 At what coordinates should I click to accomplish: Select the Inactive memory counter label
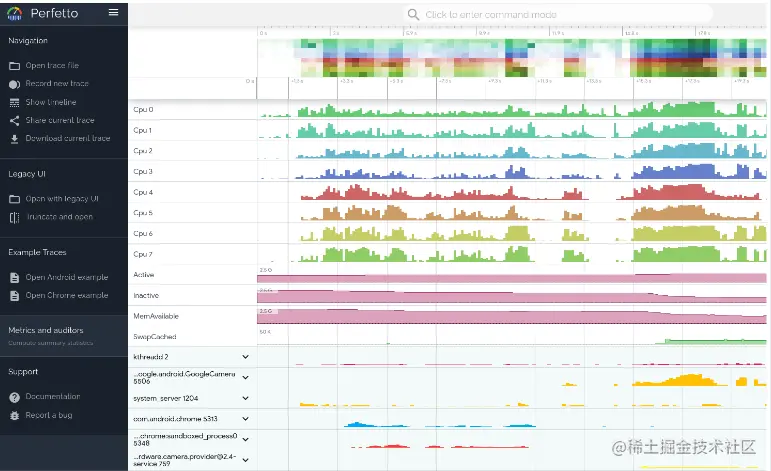(146, 295)
